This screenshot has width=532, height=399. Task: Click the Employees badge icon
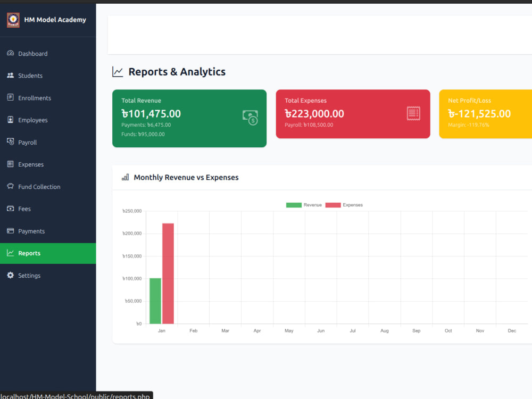(11, 119)
